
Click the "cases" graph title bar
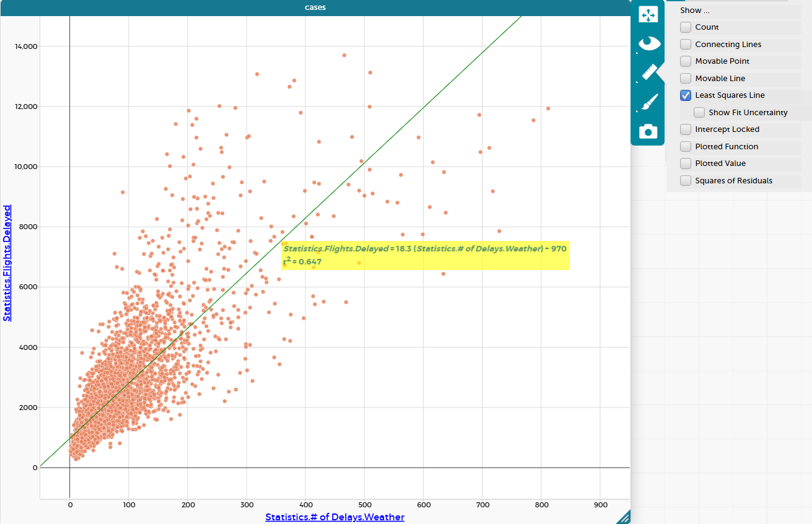point(315,7)
